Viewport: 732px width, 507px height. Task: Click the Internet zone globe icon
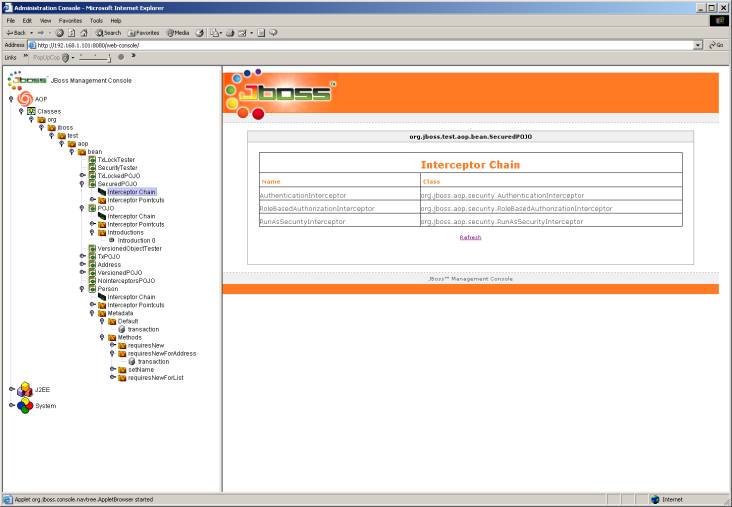pos(655,499)
